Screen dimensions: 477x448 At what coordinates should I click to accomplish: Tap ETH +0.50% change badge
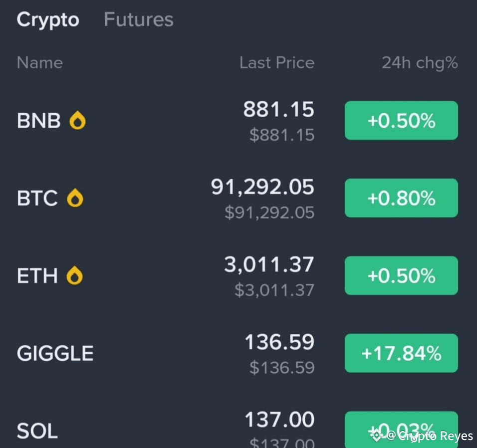click(x=401, y=275)
